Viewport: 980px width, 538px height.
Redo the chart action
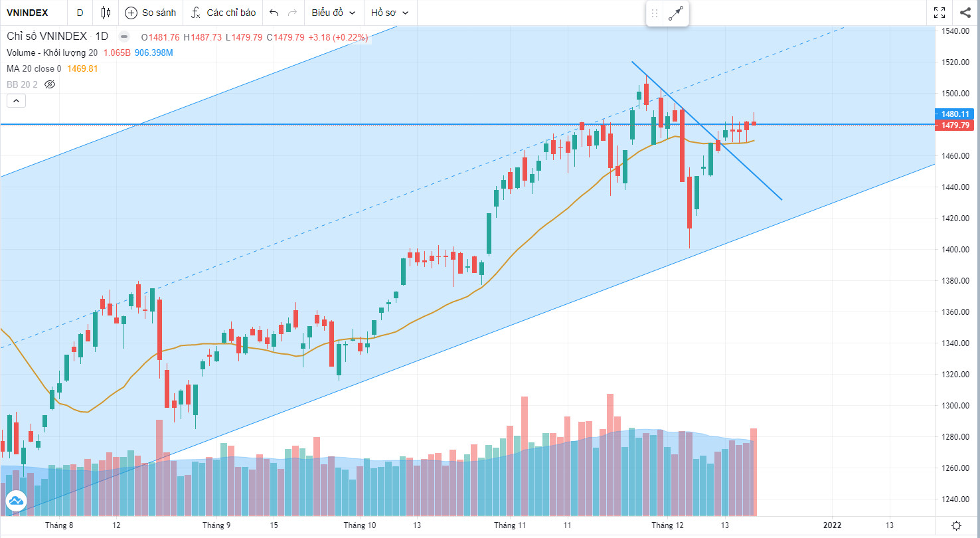click(293, 13)
